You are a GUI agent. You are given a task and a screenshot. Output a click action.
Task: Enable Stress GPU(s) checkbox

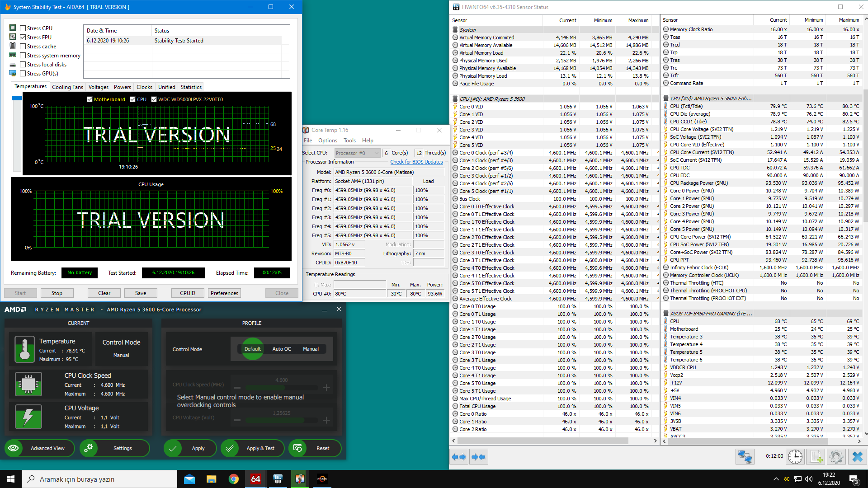(23, 74)
